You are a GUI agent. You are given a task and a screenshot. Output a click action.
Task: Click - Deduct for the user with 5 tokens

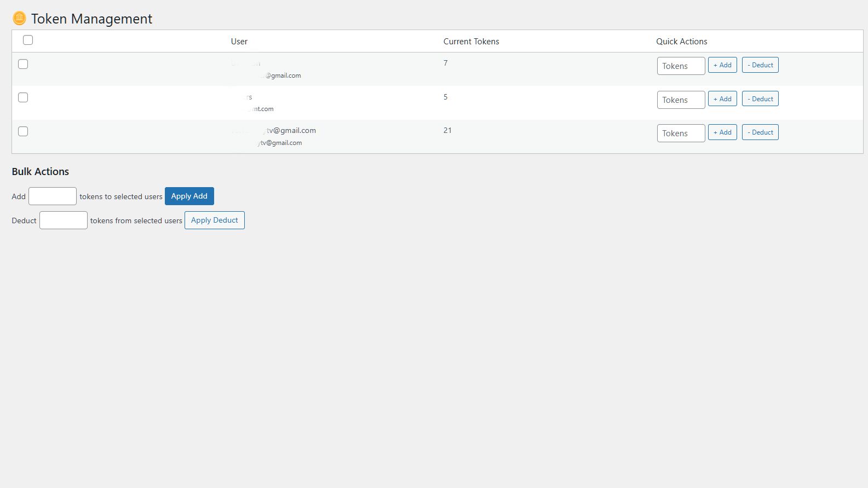click(x=760, y=99)
